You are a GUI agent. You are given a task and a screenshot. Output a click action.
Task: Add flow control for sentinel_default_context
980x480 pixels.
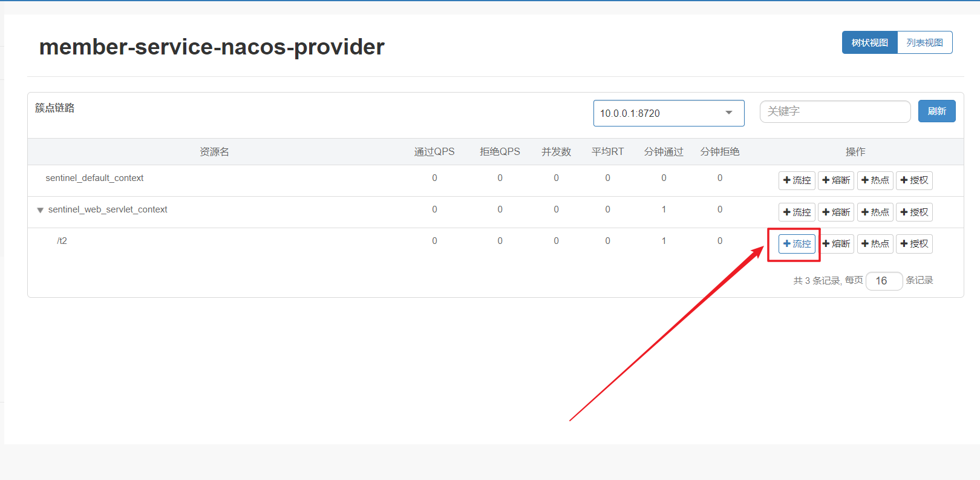coord(797,180)
